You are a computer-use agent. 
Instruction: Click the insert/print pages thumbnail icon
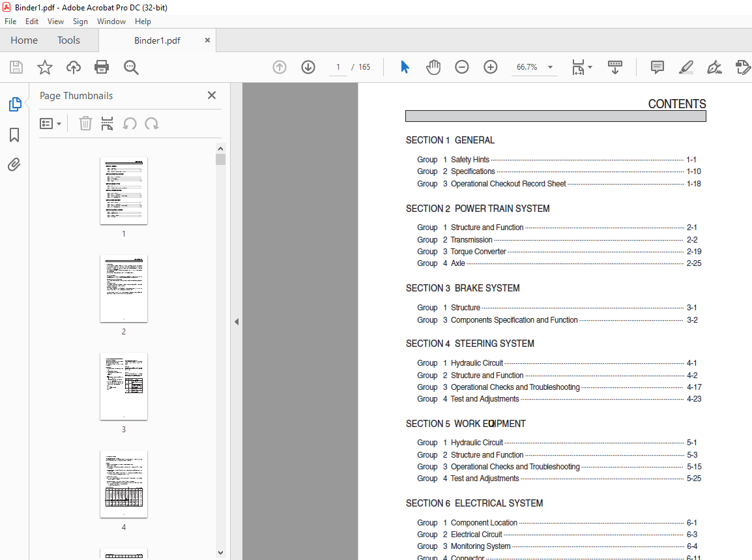click(x=107, y=124)
